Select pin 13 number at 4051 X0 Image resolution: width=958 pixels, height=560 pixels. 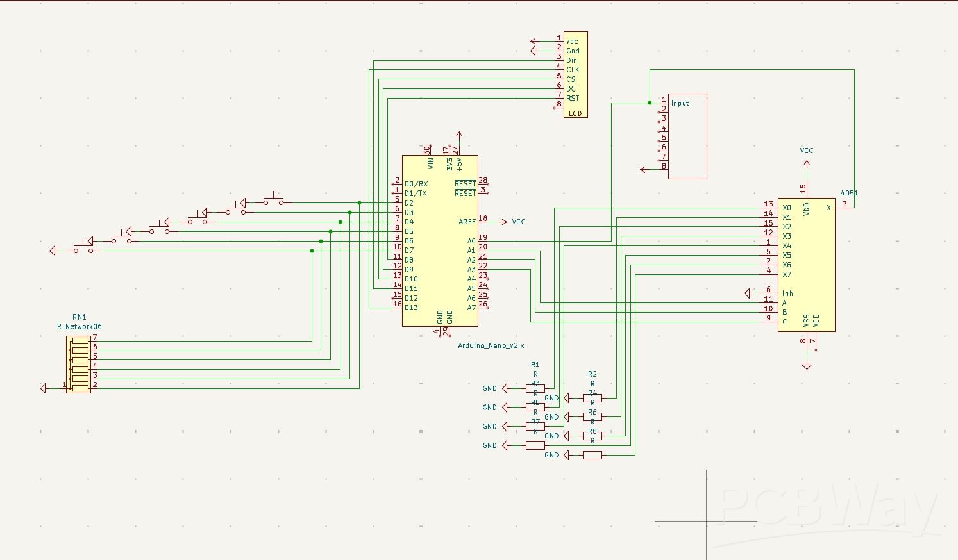click(768, 204)
